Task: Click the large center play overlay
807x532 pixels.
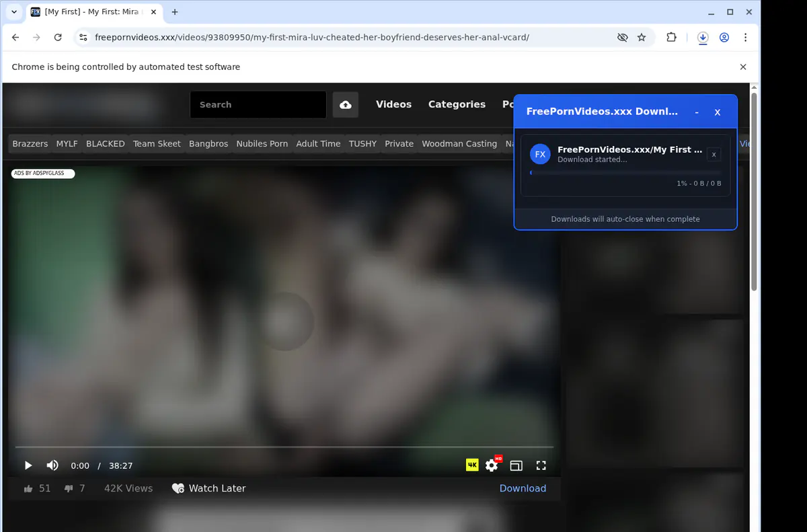Action: coord(284,321)
